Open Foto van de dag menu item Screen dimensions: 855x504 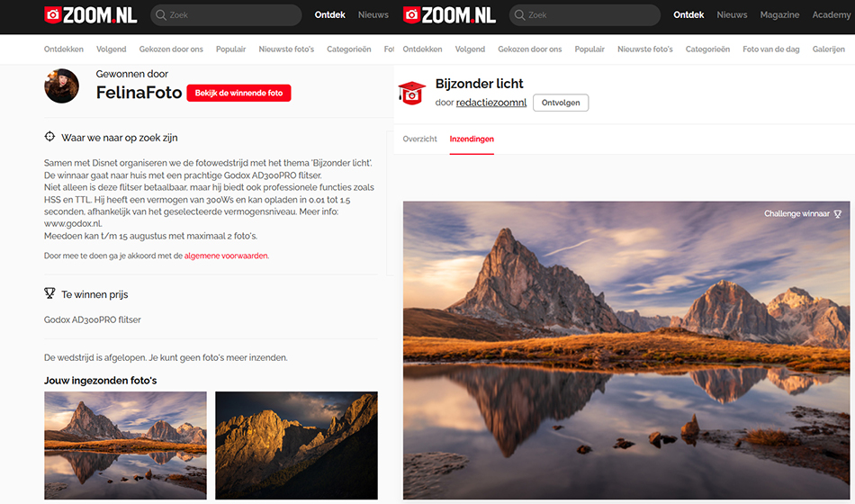(x=771, y=49)
